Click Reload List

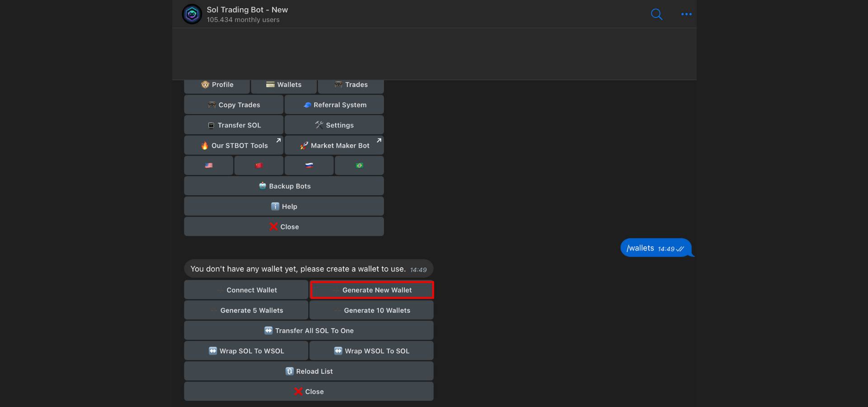point(309,371)
